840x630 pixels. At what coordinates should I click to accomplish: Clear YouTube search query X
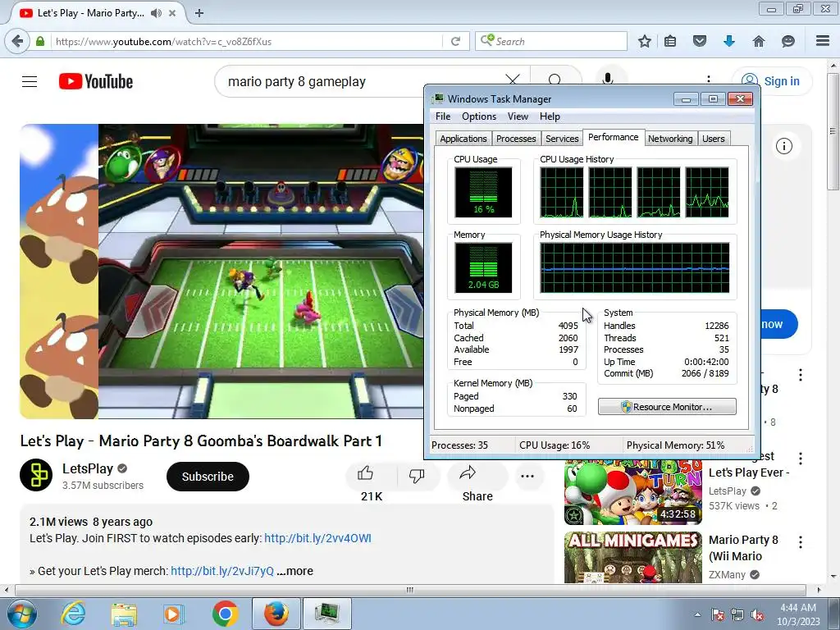(x=513, y=80)
